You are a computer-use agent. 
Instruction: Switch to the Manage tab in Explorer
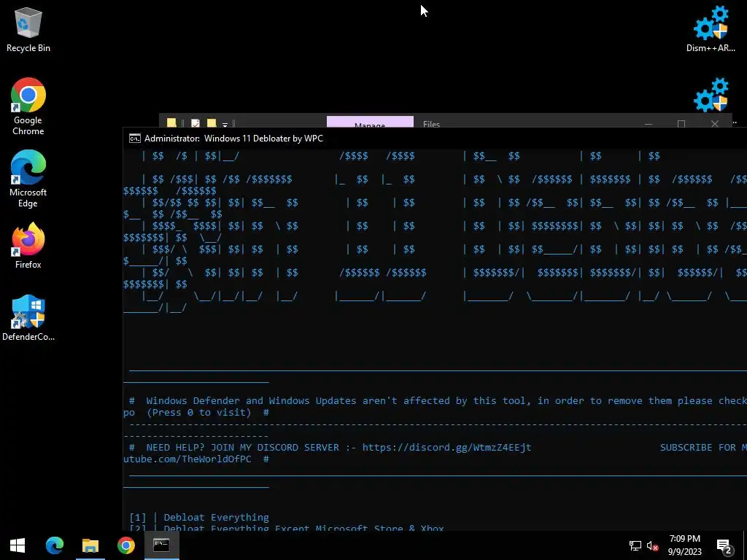(x=370, y=122)
